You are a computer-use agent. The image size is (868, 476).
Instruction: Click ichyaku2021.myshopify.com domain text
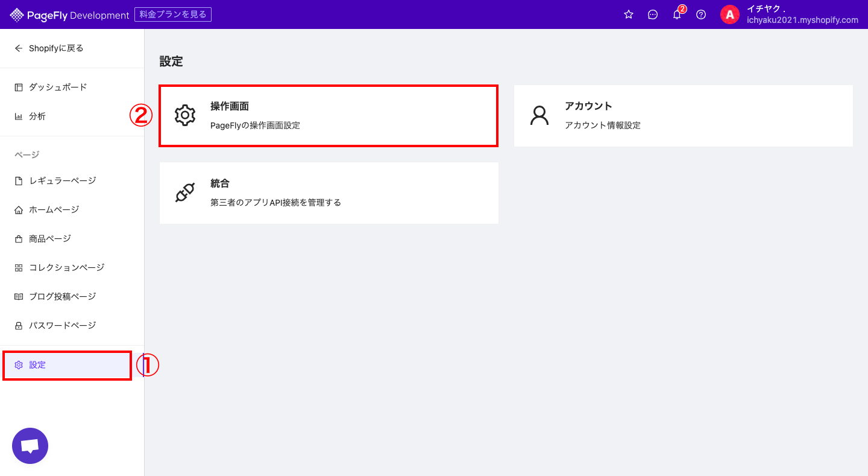tap(802, 20)
